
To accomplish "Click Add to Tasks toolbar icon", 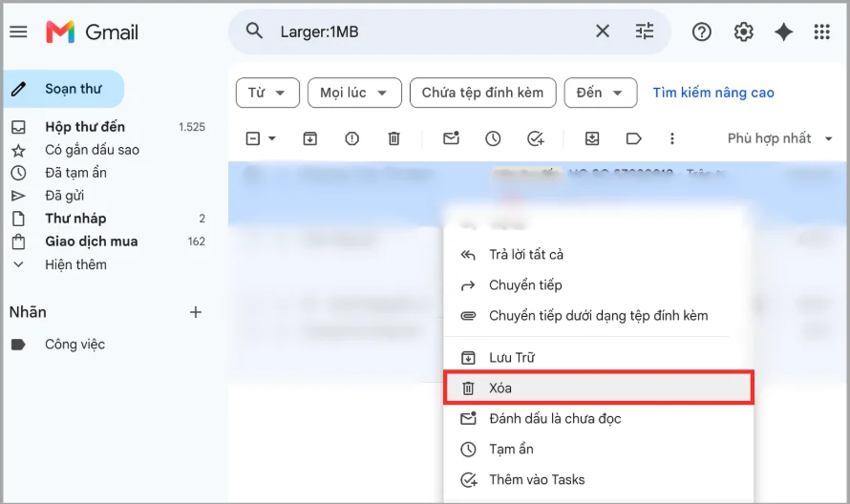I will pyautogui.click(x=536, y=138).
